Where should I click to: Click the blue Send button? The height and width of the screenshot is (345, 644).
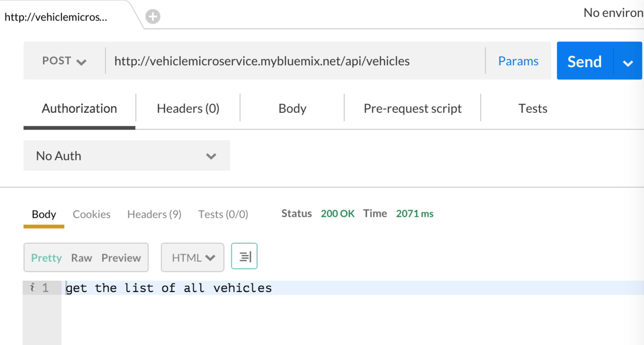[x=584, y=61]
